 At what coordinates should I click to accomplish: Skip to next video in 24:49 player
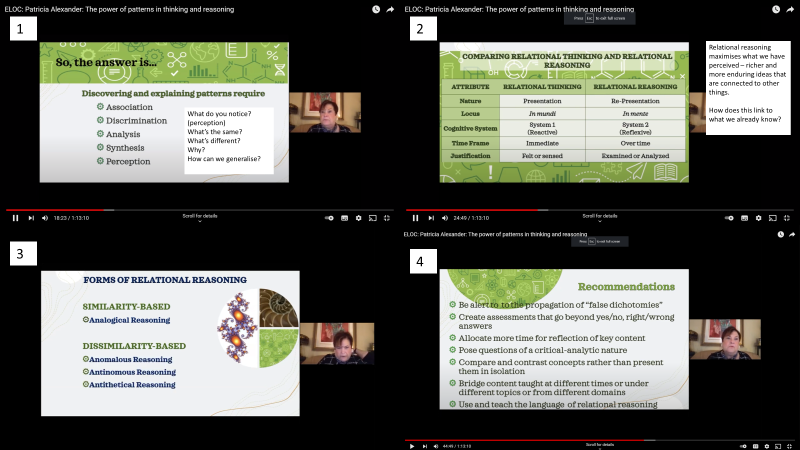pos(431,218)
